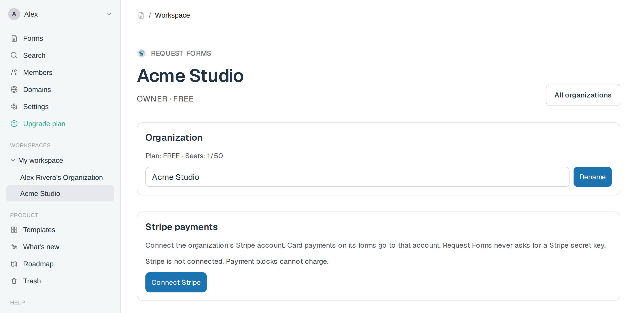
Task: Click the Request Forms logo icon
Action: point(142,53)
